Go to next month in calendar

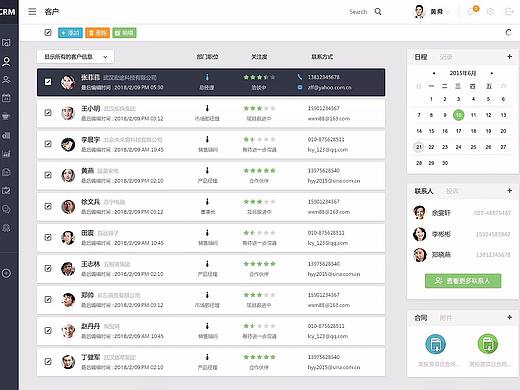point(492,73)
